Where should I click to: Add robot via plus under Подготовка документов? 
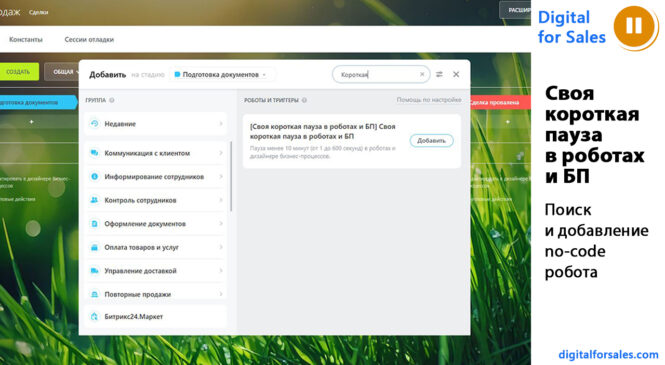31,122
